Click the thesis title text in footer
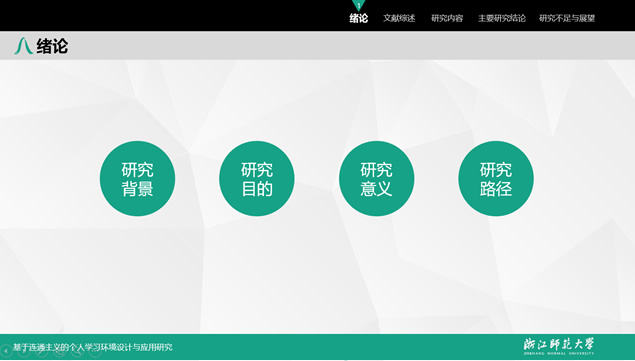 pos(93,347)
